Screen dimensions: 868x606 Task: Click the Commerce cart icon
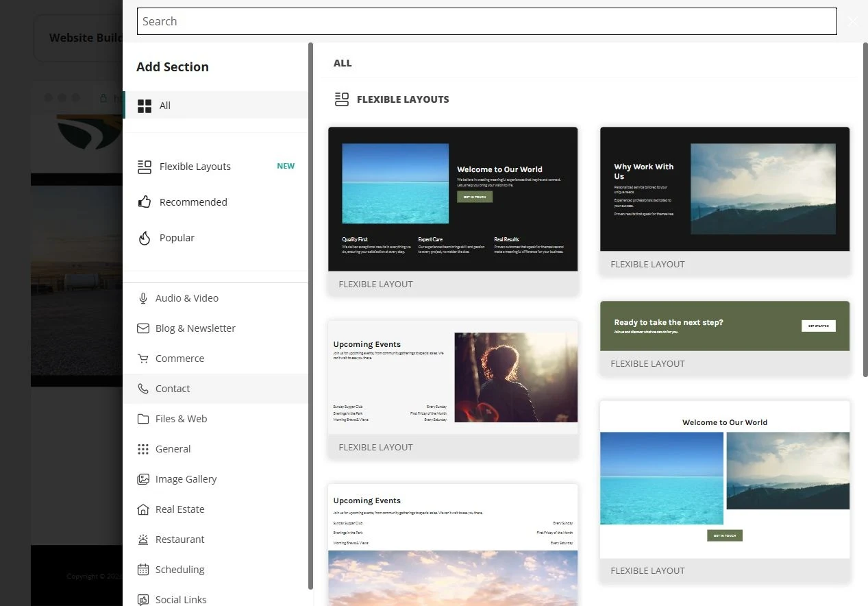click(143, 359)
